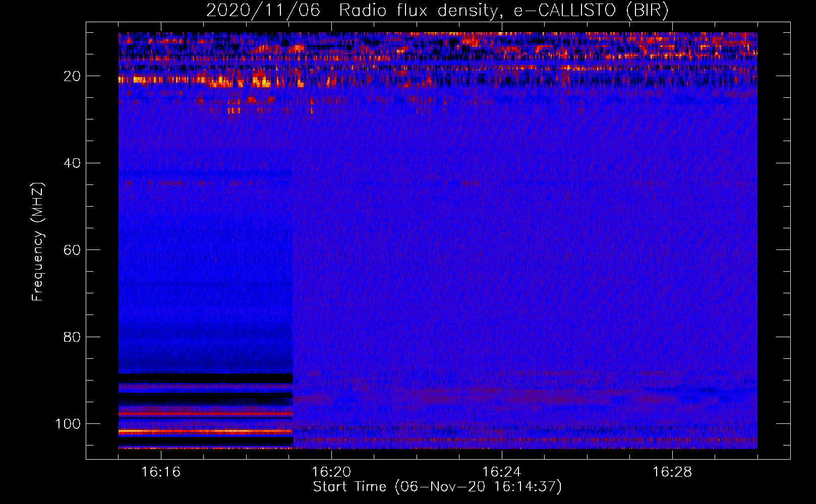Click the red emission band near 98 MHz

point(205,414)
